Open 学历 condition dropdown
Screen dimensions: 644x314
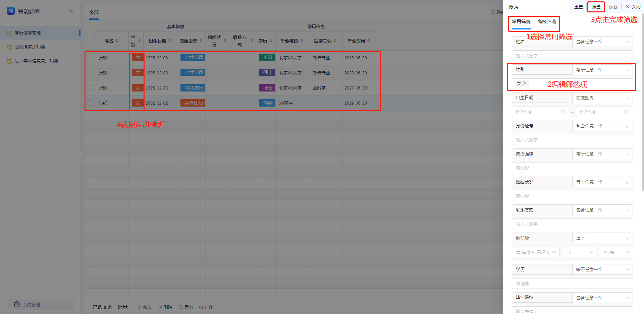point(603,269)
